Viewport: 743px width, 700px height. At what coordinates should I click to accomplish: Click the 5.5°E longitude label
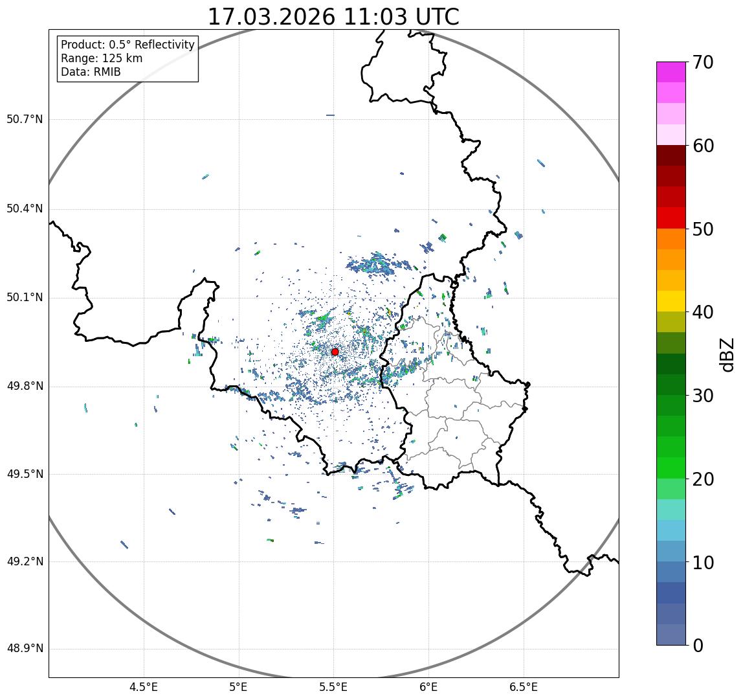pyautogui.click(x=333, y=687)
